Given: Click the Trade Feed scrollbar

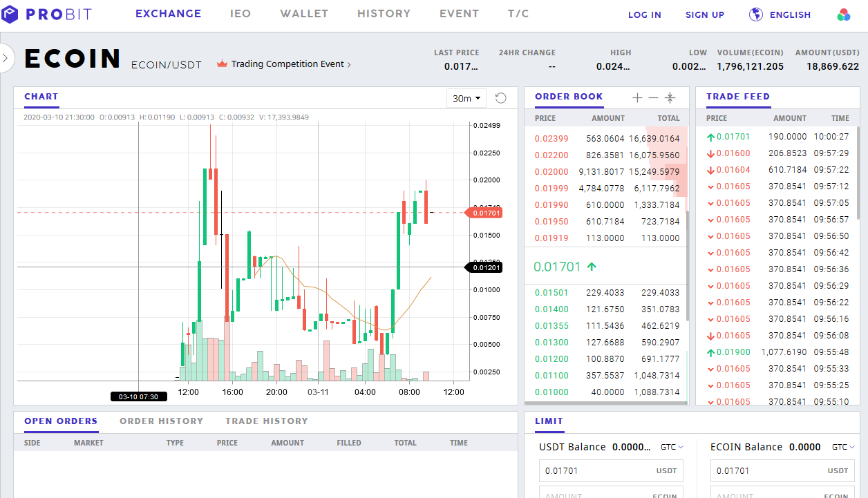Looking at the screenshot, I should point(859,172).
